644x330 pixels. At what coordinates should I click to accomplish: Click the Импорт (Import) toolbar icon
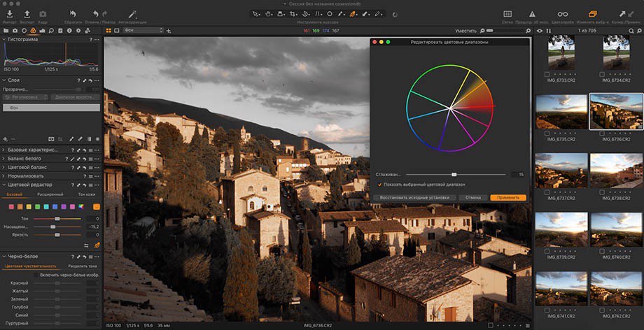pos(9,14)
